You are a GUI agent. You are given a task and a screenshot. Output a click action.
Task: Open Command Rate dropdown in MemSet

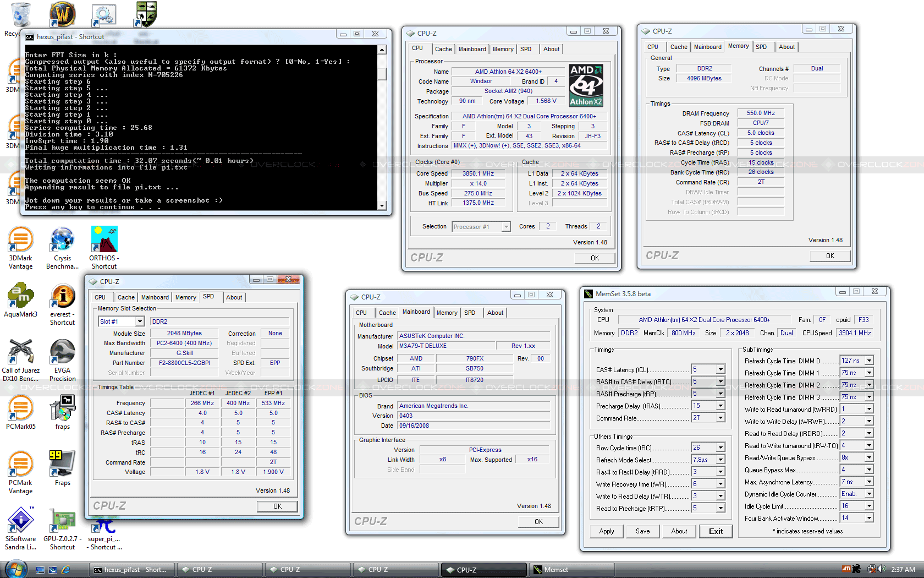(721, 418)
